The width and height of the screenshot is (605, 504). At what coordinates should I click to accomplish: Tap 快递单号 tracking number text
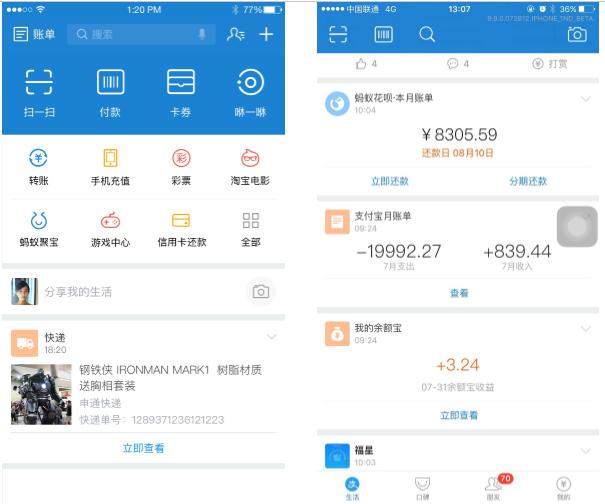152,419
